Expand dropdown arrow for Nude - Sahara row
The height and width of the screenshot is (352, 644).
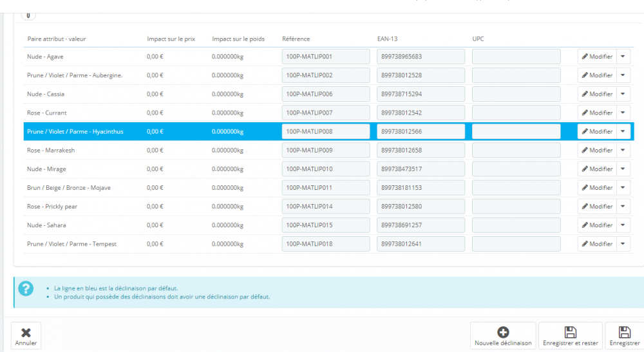tap(623, 225)
